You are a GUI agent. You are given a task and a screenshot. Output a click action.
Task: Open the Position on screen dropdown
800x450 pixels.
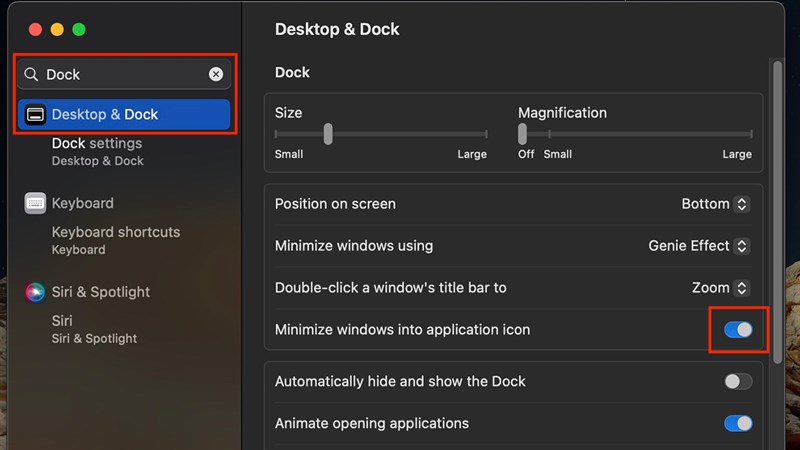coord(715,204)
